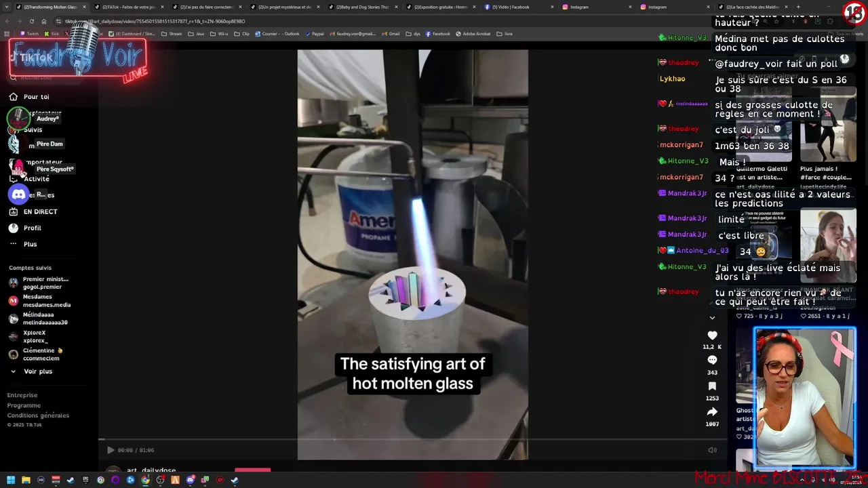Switch to Exposition gratuite tab

coord(441,7)
